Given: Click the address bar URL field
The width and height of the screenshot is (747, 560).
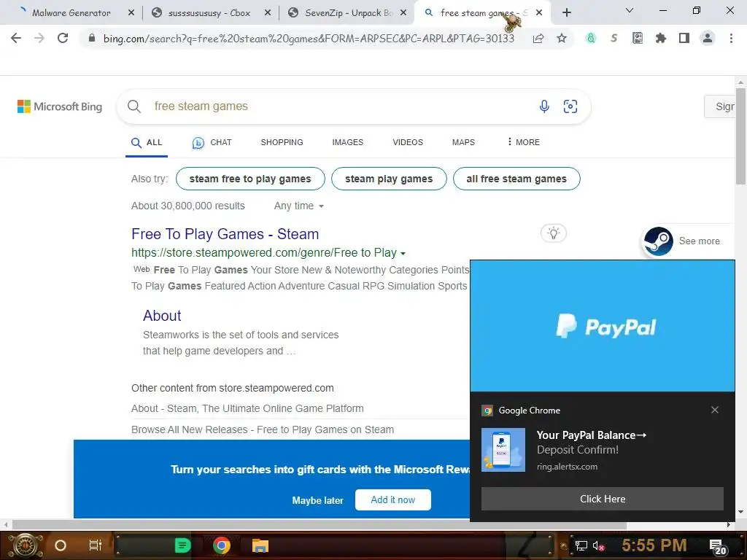Looking at the screenshot, I should pos(309,38).
